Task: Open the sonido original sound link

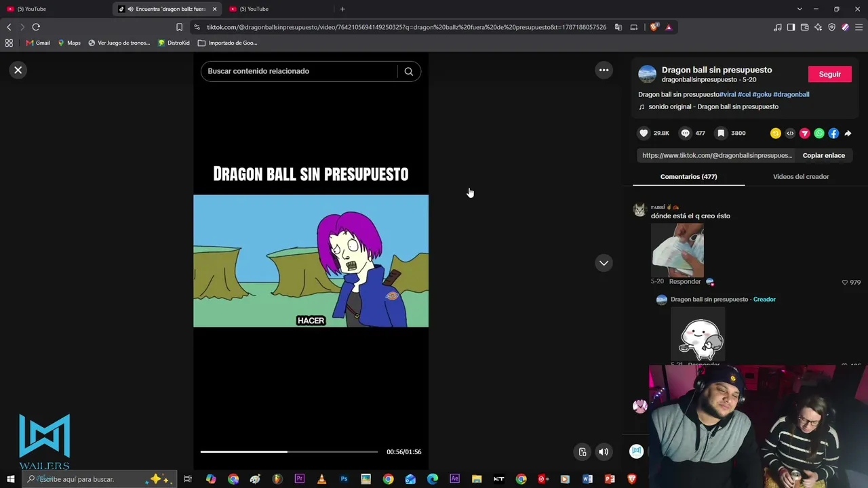Action: point(713,106)
